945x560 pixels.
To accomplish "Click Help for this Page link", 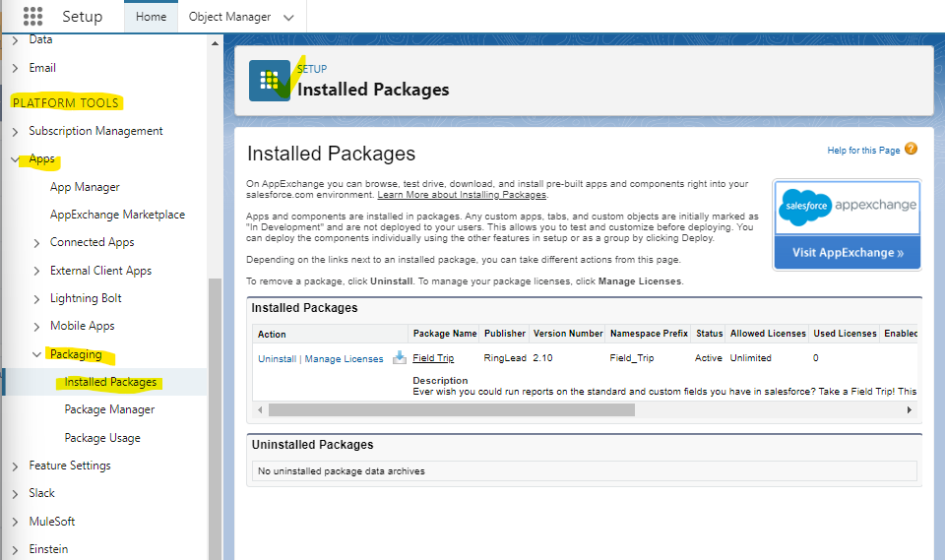I will [x=863, y=151].
